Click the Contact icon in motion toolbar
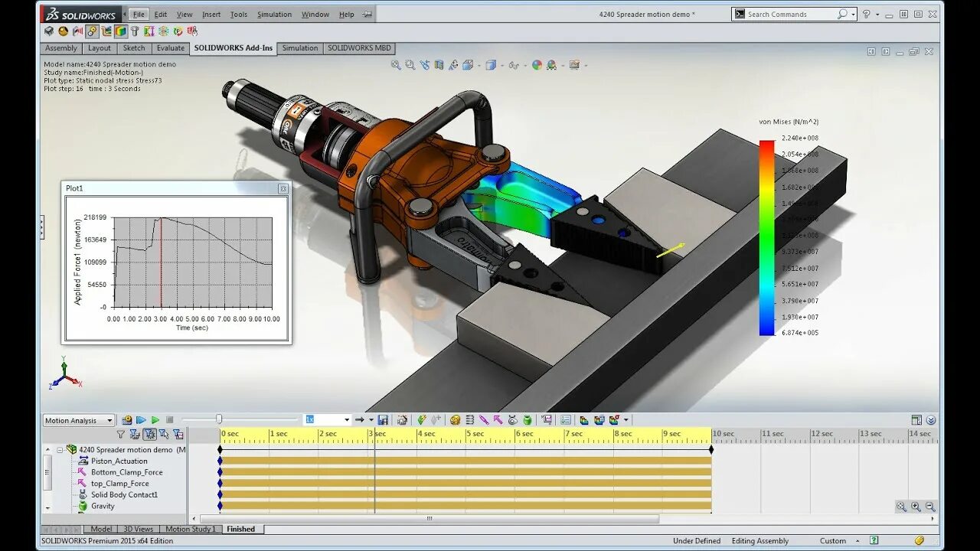 [x=512, y=420]
